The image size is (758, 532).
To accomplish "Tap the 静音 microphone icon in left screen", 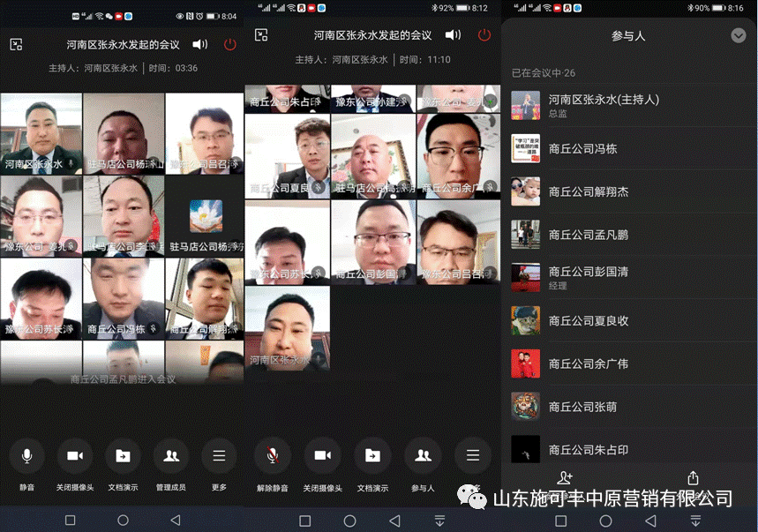I will click(27, 455).
